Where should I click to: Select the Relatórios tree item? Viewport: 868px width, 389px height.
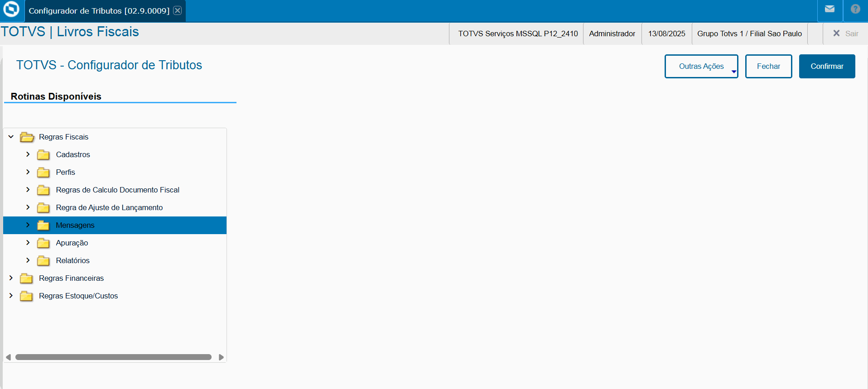[73, 260]
